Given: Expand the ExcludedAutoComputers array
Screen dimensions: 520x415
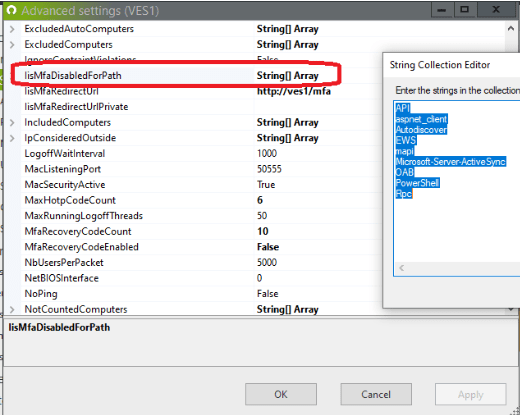Looking at the screenshot, I should (12, 29).
